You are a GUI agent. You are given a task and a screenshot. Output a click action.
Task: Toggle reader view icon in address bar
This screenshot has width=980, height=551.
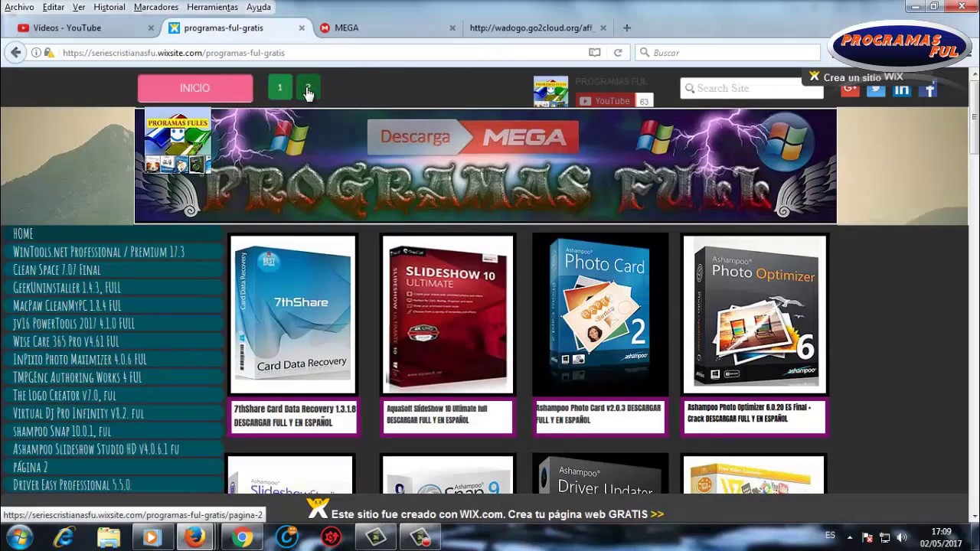coord(594,53)
